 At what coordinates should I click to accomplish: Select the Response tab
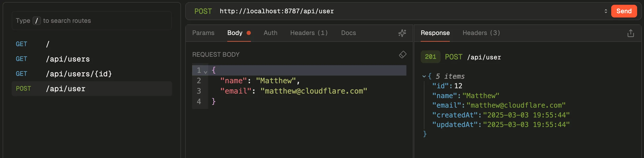tap(435, 33)
